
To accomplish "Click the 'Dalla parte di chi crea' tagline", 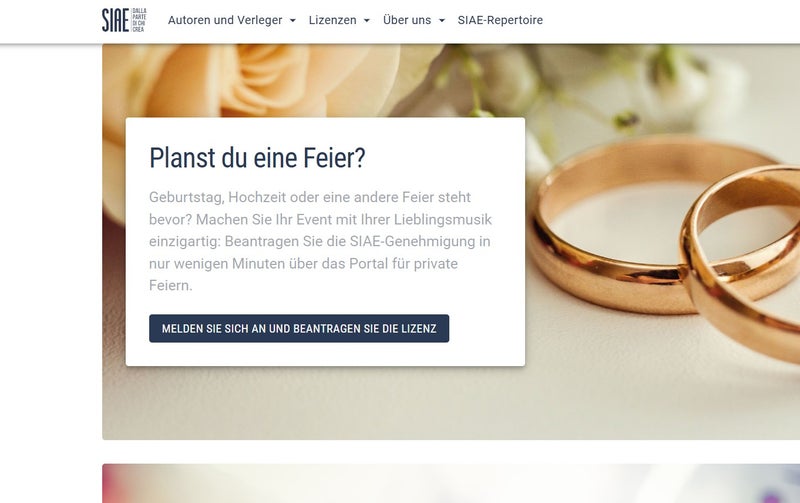I will click(139, 20).
